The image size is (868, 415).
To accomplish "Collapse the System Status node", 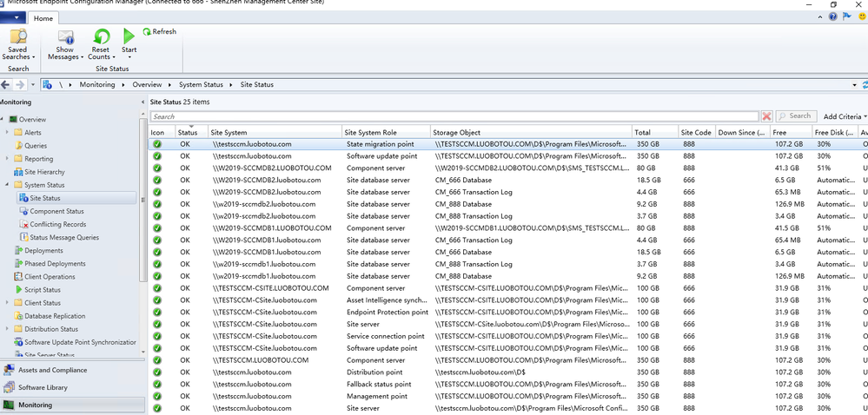I will click(7, 185).
